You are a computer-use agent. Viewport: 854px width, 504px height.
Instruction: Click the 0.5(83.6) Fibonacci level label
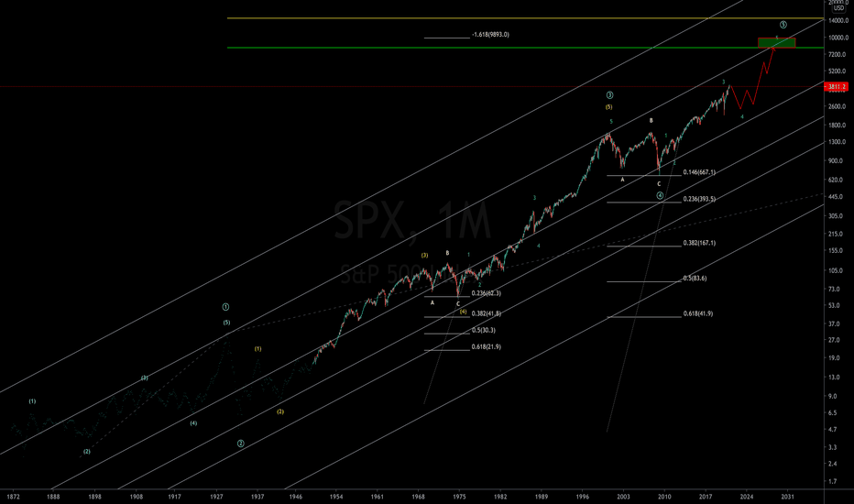point(695,279)
